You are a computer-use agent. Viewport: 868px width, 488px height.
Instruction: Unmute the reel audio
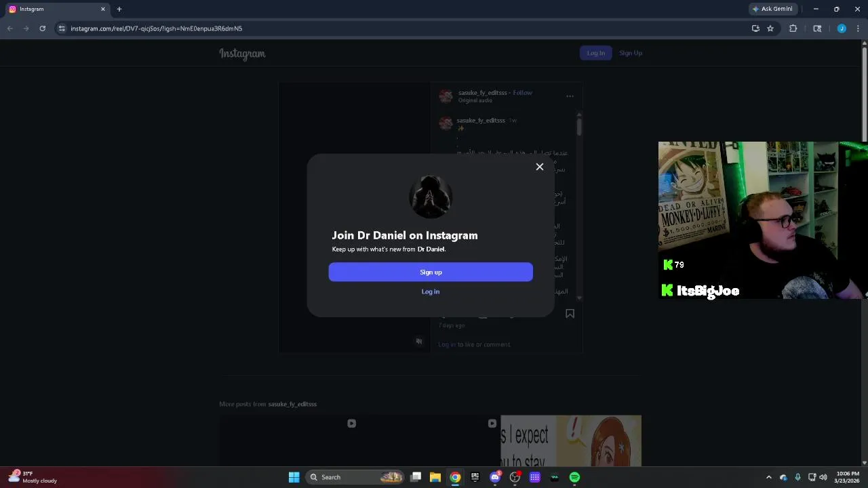click(x=419, y=342)
